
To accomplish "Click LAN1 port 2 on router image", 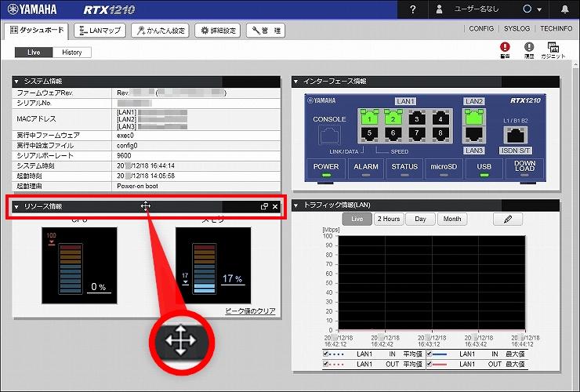I will (x=393, y=118).
